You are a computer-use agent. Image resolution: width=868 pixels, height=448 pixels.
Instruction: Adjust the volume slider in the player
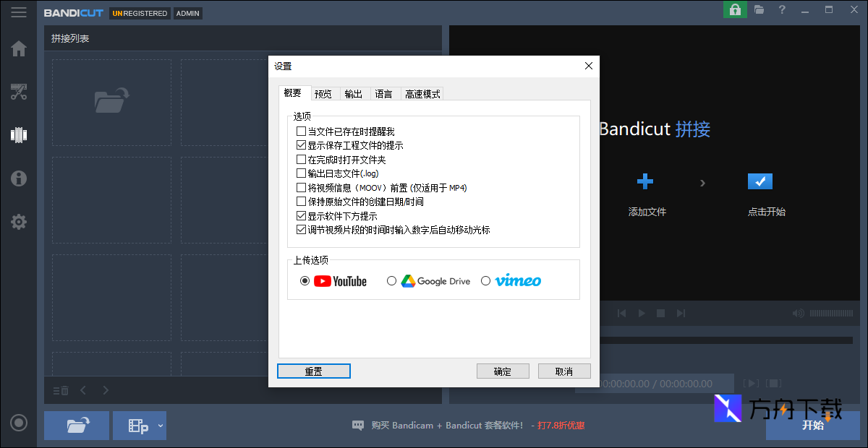pos(832,313)
